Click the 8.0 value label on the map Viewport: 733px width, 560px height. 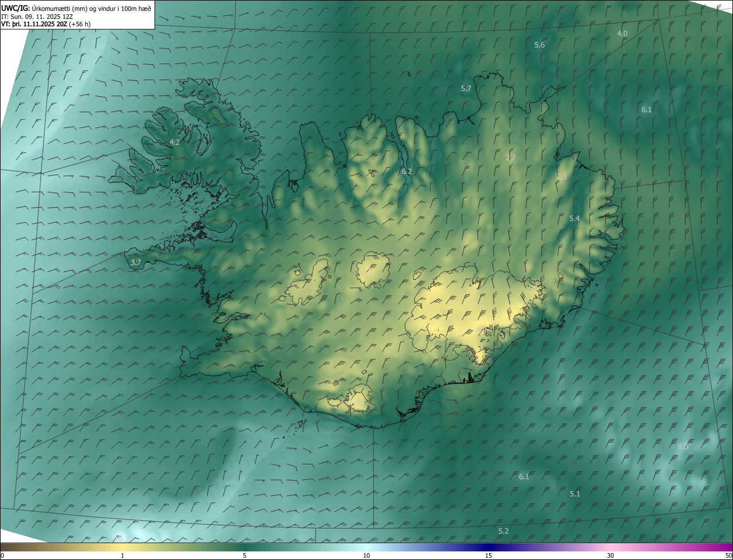[x=683, y=447]
